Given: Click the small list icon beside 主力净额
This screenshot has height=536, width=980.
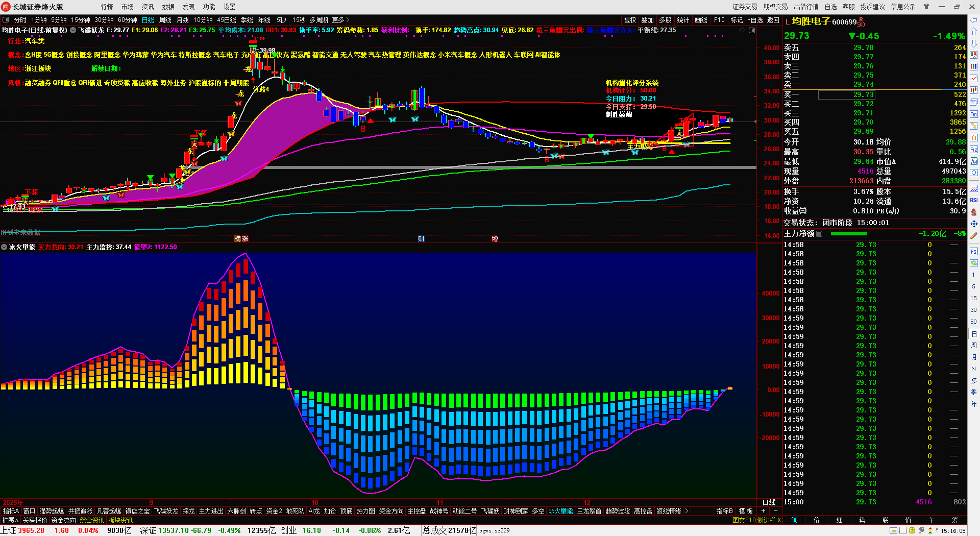Looking at the screenshot, I should point(819,234).
